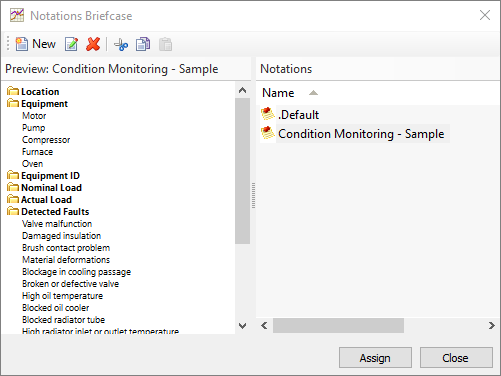501x376 pixels.
Task: Click the Notations list left scroll arrow
Action: [264, 325]
